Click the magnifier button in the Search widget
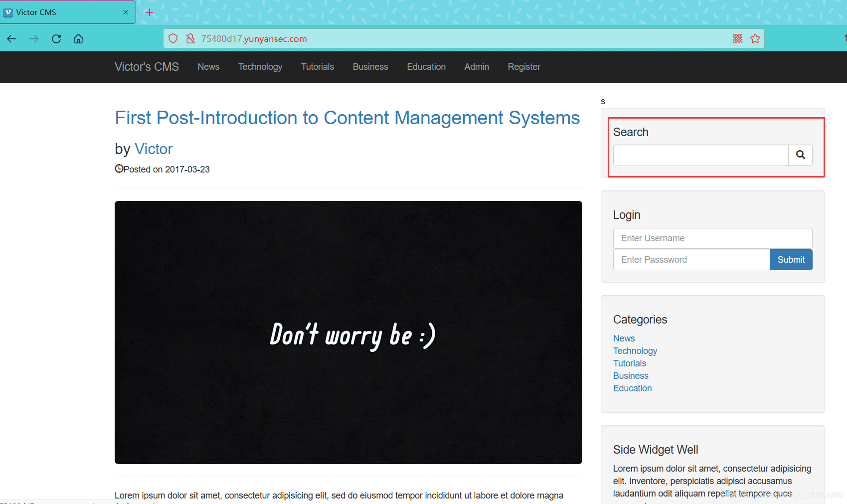 [800, 155]
